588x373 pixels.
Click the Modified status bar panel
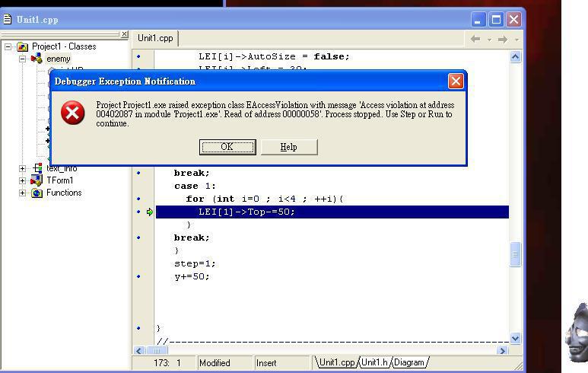pos(224,363)
